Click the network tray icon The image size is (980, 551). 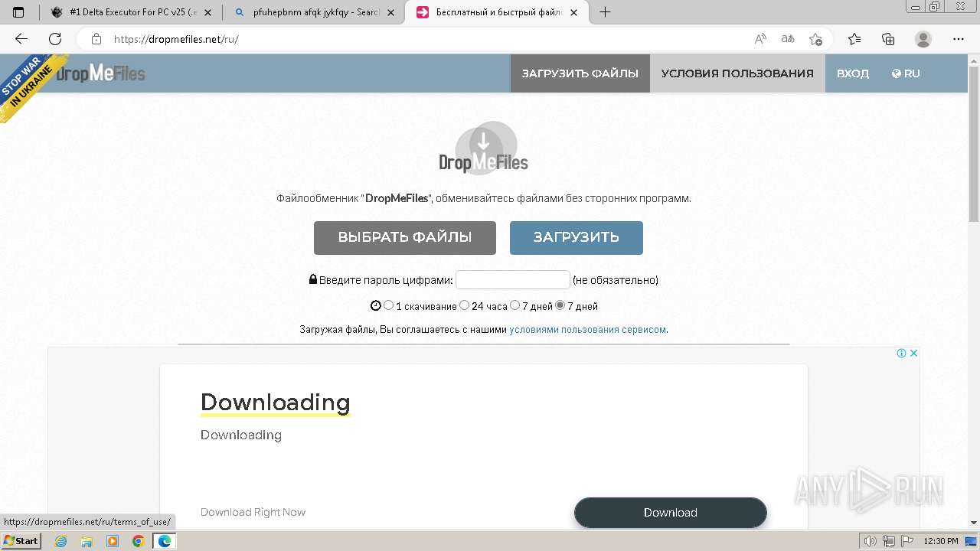[889, 541]
